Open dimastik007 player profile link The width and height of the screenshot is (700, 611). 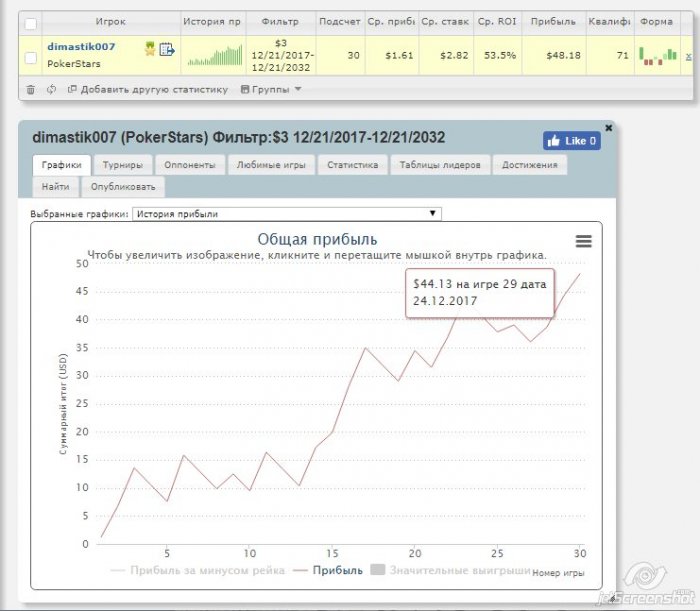[x=81, y=46]
